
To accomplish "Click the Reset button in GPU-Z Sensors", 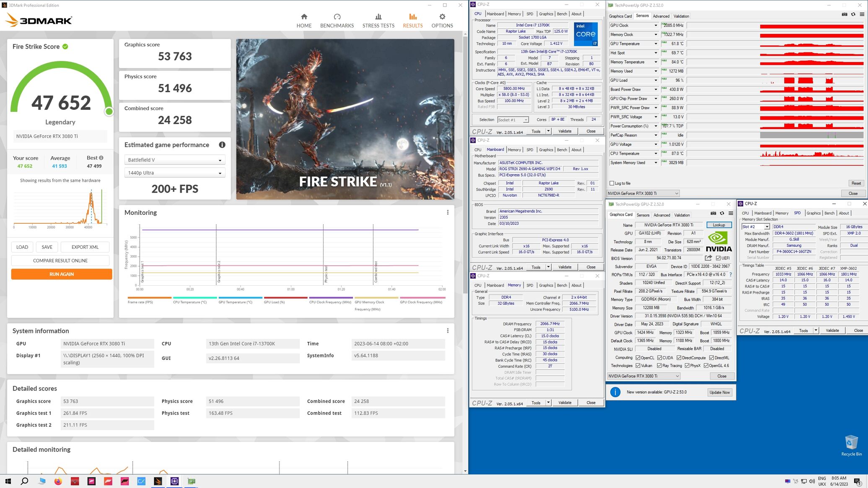I will (x=856, y=183).
